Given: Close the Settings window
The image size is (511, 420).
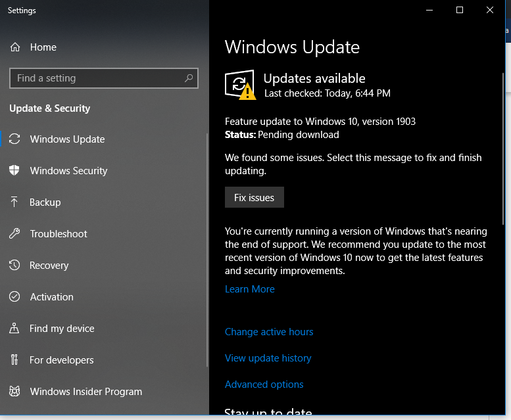Looking at the screenshot, I should click(490, 10).
